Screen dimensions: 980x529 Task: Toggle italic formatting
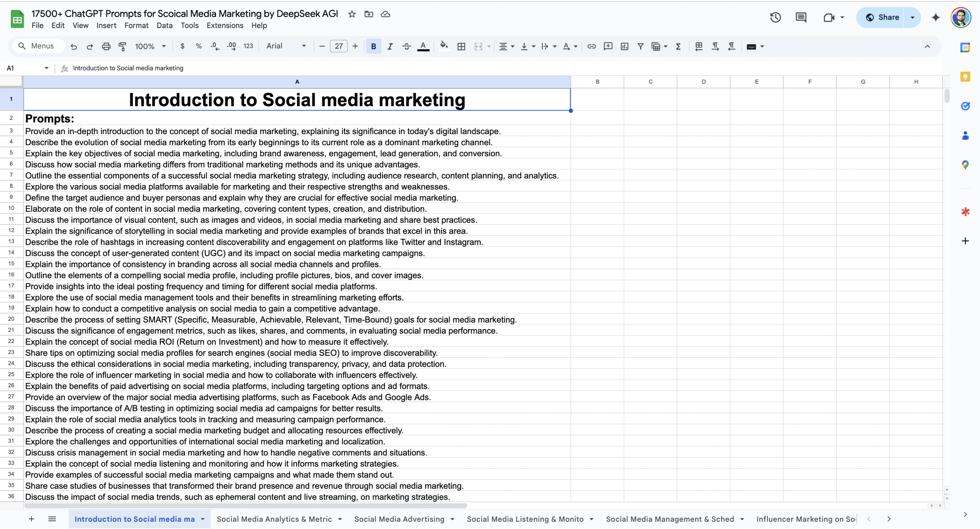390,46
